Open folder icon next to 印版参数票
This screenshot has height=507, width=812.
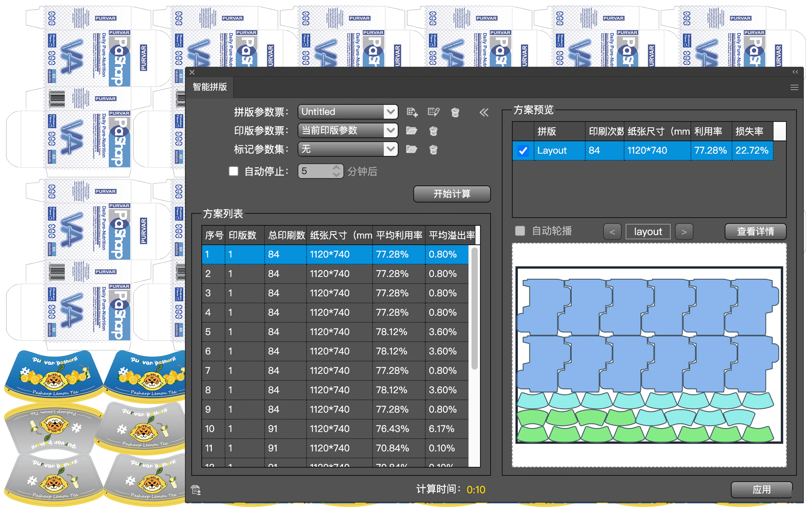412,130
